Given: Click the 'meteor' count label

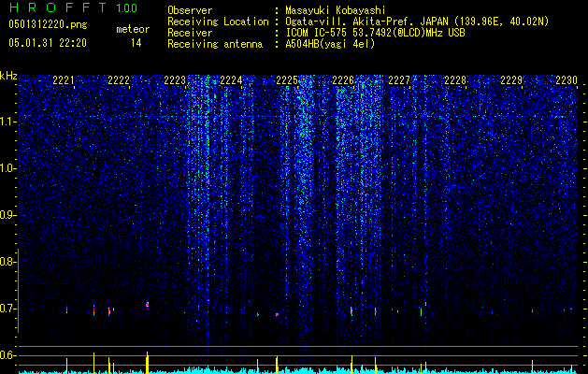Looking at the screenshot, I should point(133,29).
